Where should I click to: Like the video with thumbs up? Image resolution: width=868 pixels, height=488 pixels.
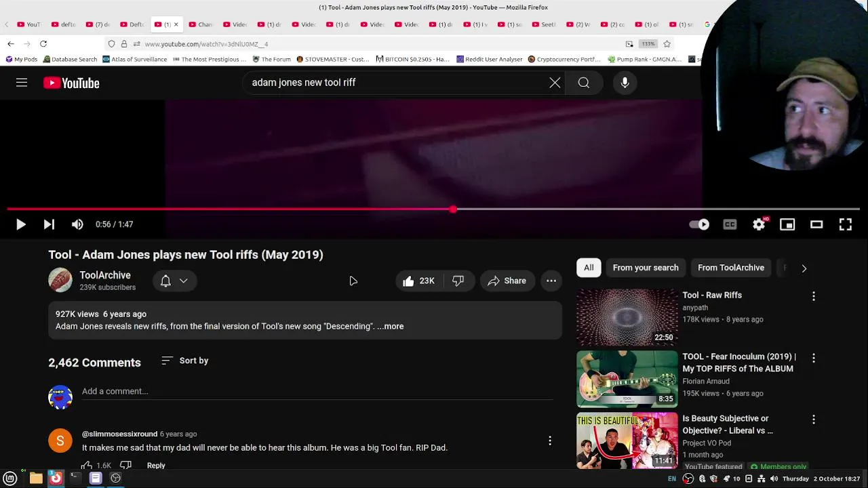click(418, 281)
